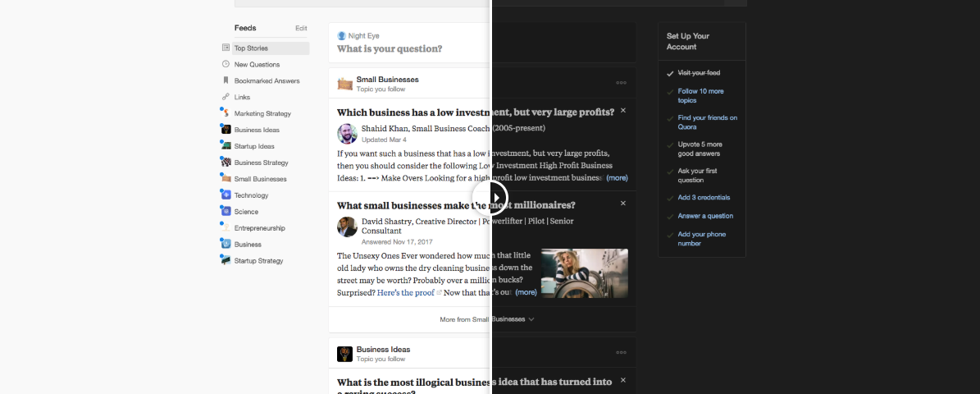
Task: Click Business Ideas sidebar topic icon
Action: coord(226,130)
